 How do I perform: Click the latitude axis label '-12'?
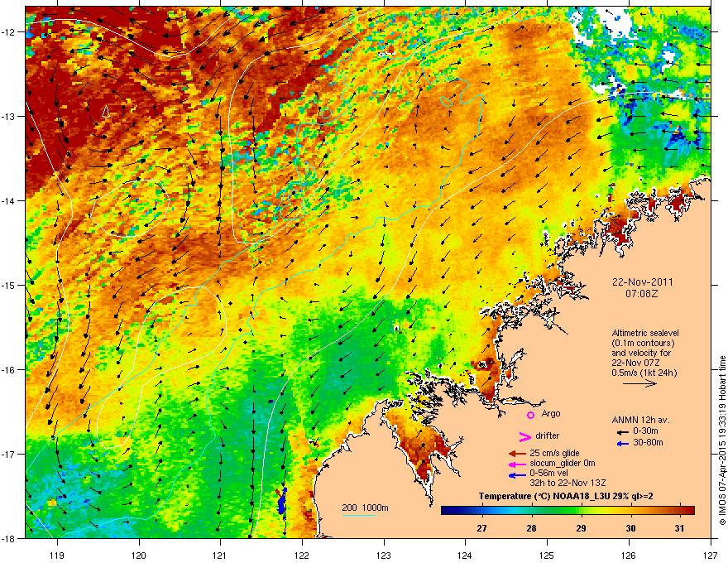[9, 32]
